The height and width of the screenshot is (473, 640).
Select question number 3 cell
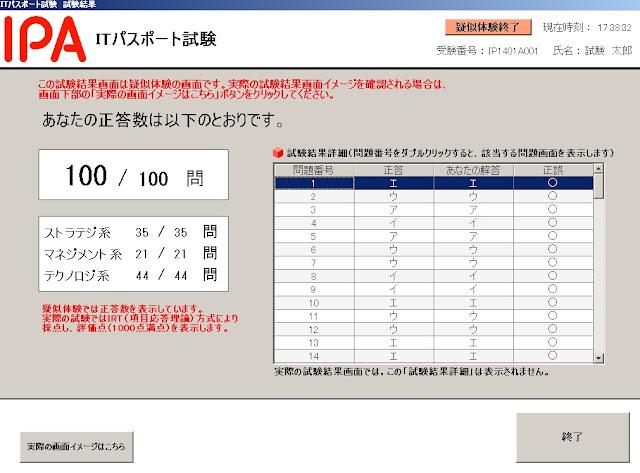313,210
